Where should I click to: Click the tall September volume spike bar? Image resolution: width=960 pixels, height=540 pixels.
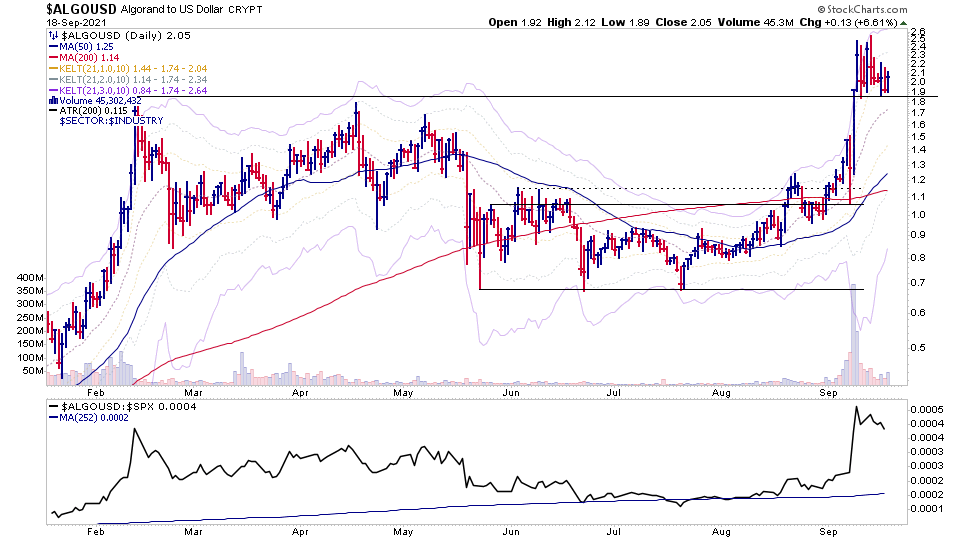[x=853, y=336]
